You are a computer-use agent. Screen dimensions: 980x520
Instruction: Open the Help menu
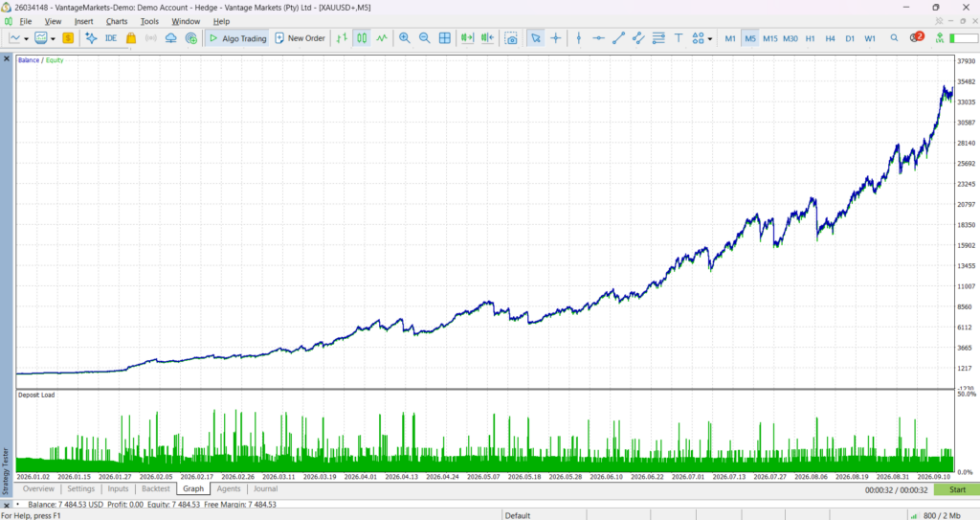tap(221, 21)
